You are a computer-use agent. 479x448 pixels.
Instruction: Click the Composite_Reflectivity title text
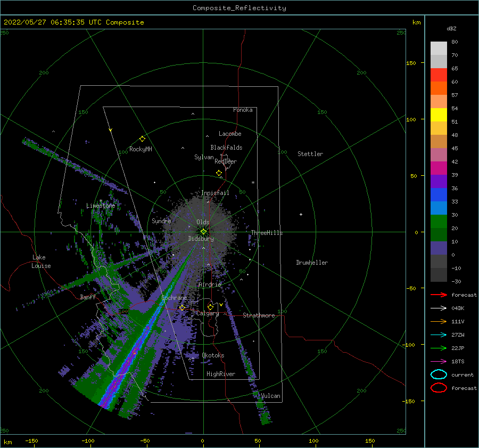point(240,8)
